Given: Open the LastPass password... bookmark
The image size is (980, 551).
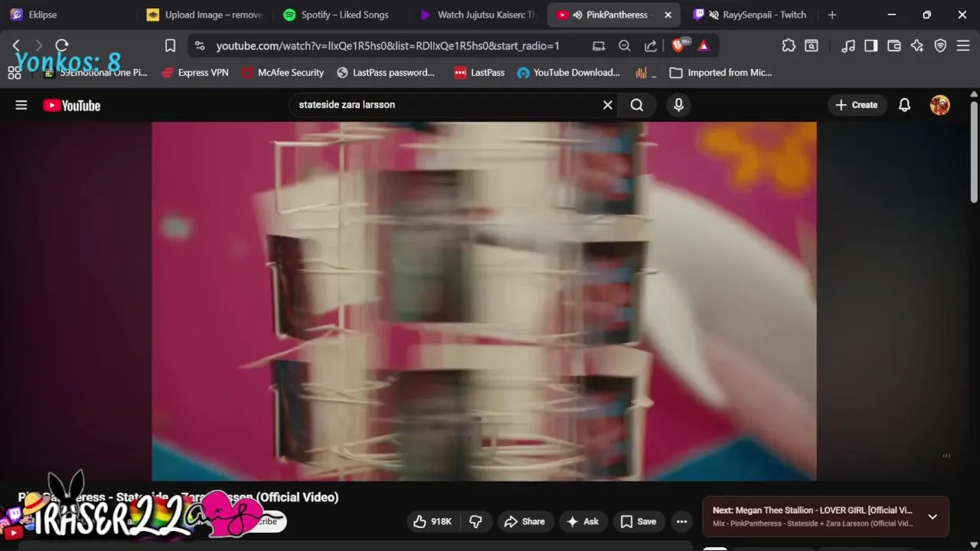Looking at the screenshot, I should 385,73.
